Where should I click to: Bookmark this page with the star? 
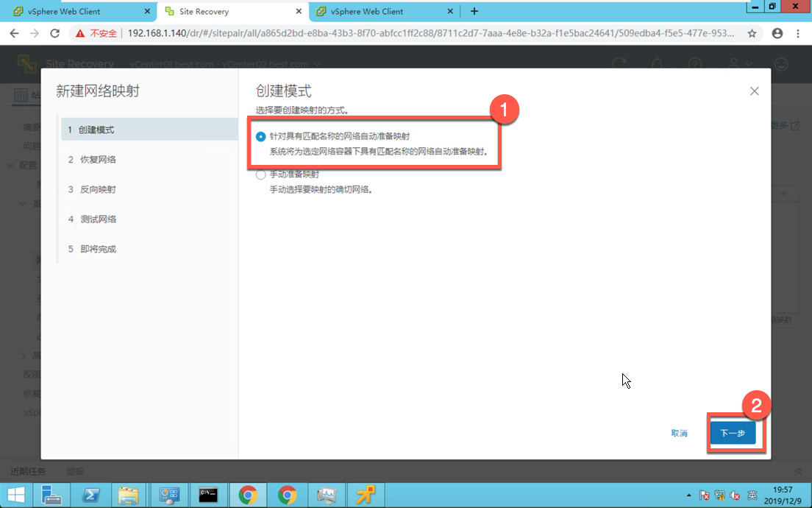pos(752,33)
